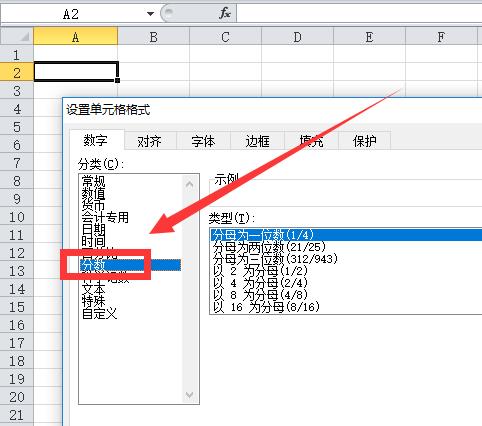Switch to the 对齐 tab
Viewport: 482px width, 426px height.
[150, 141]
